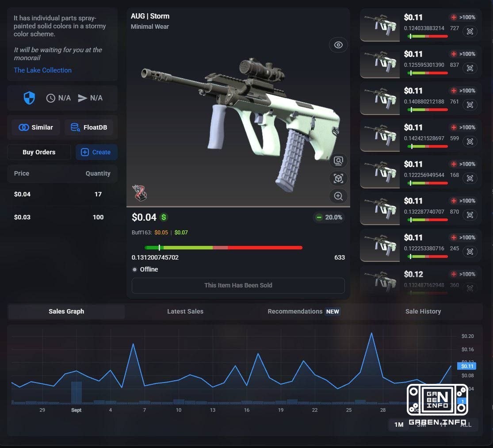Click the $0.03 buy order row

[x=62, y=217]
